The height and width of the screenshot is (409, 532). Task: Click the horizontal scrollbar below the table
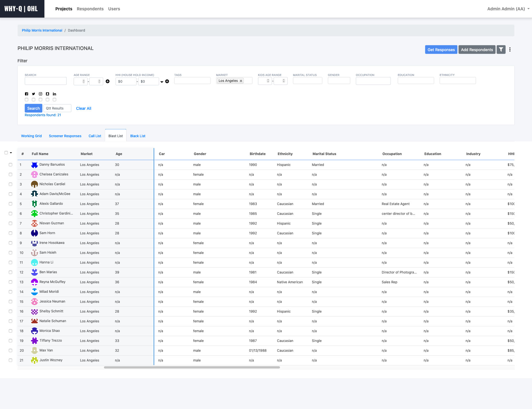coord(192,367)
